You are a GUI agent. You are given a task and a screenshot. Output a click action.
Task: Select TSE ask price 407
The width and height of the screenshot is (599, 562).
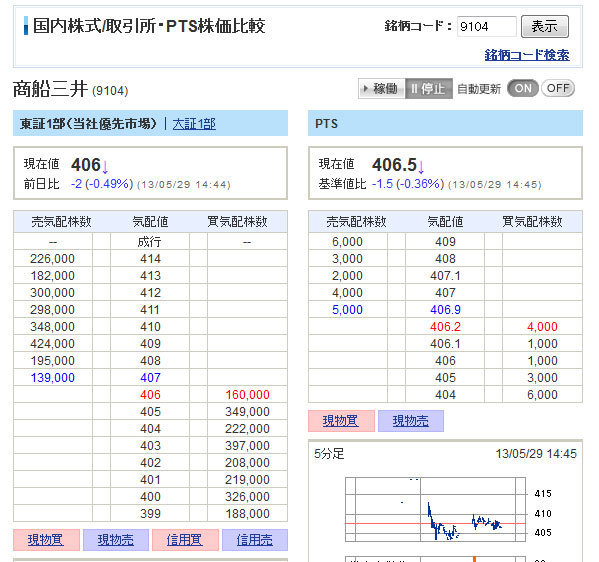click(150, 377)
